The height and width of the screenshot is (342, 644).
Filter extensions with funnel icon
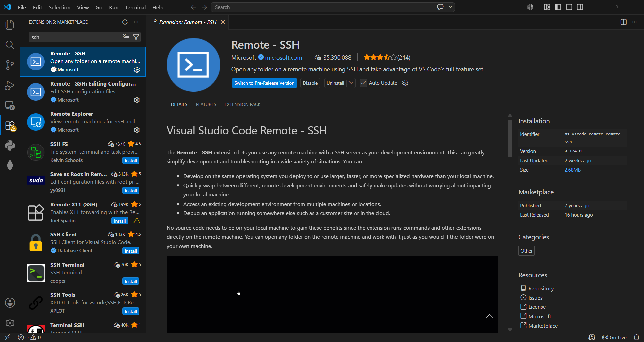pyautogui.click(x=136, y=37)
